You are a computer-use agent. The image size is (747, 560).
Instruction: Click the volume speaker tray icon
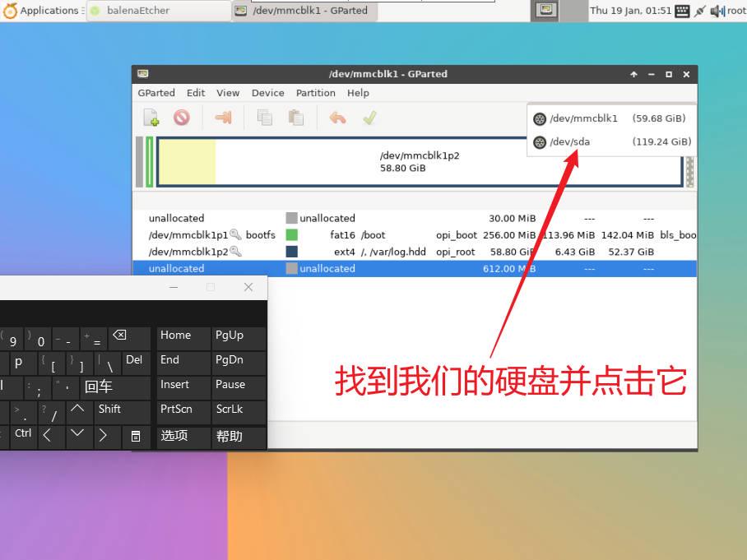pos(717,11)
